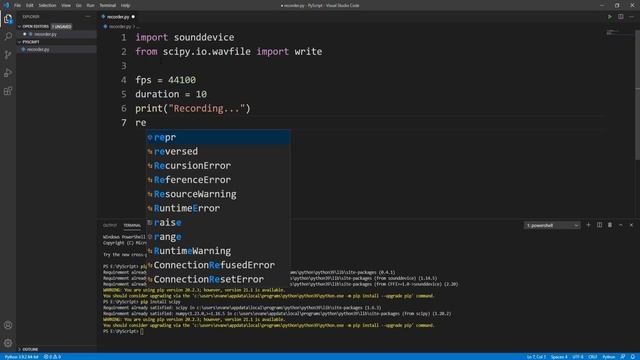640x360 pixels.
Task: Open the Explorer view in activity bar
Action: [8, 19]
